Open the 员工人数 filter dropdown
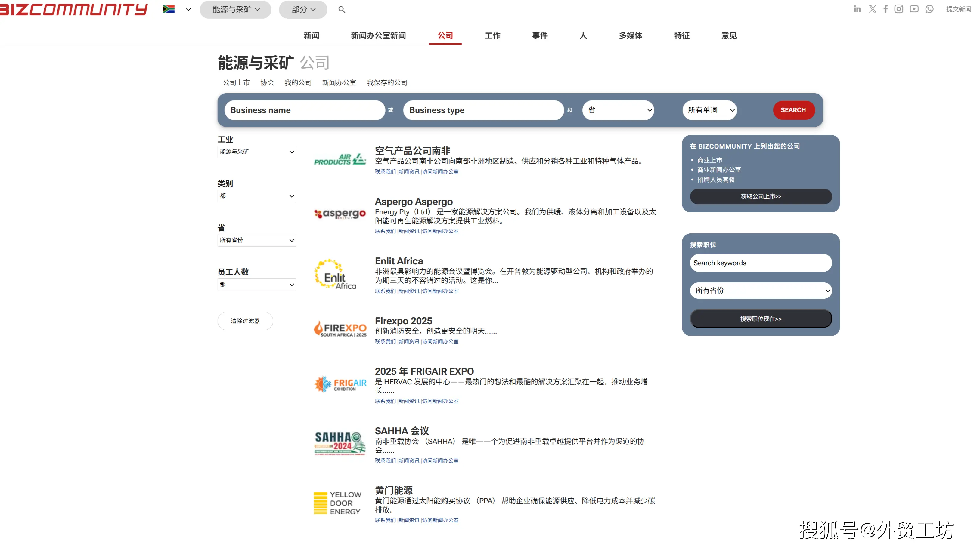The image size is (980, 551). pyautogui.click(x=257, y=285)
